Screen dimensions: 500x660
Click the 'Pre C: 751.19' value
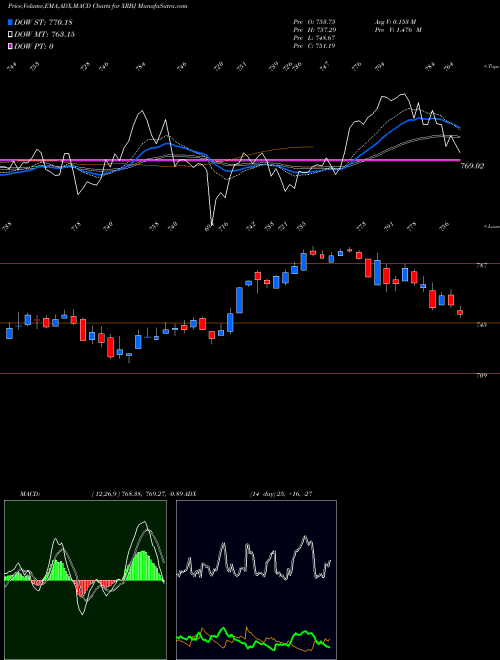[314, 46]
